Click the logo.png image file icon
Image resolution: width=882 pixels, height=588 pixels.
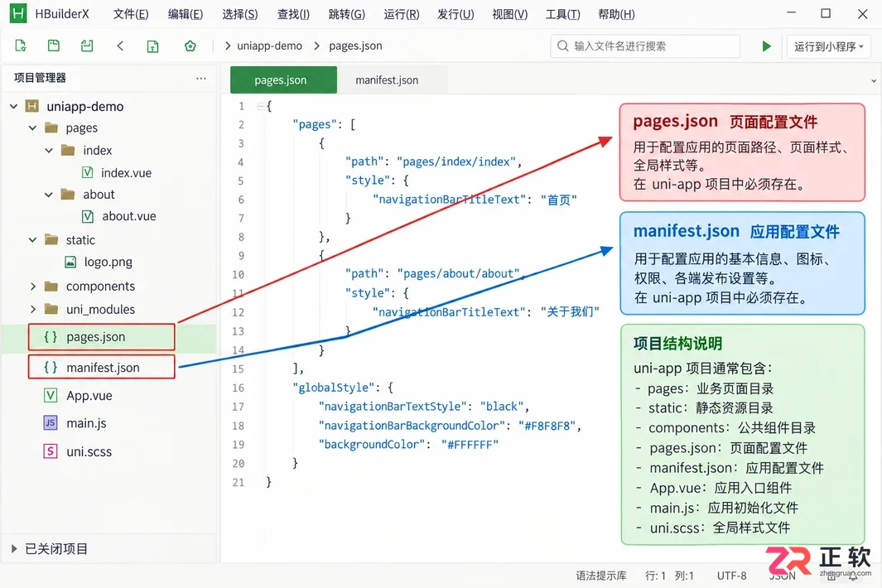70,262
